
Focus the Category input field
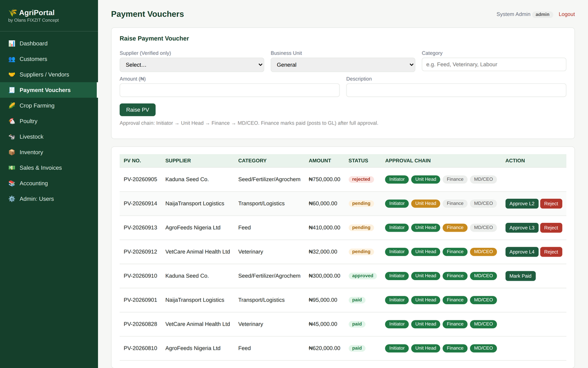click(494, 64)
